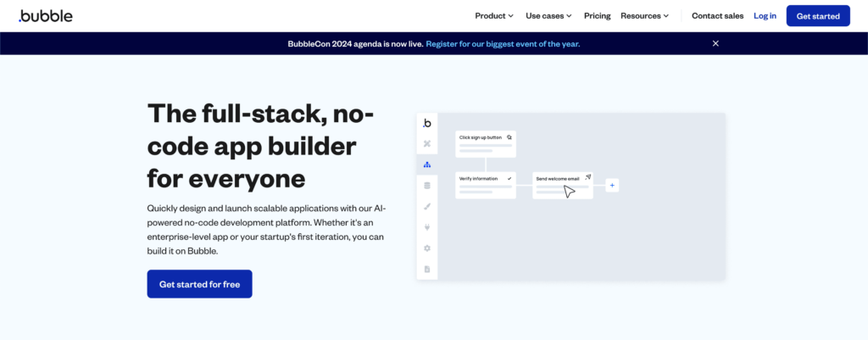The image size is (868, 340).
Task: Dismiss the BubbleCon announcement banner
Action: pyautogui.click(x=715, y=43)
